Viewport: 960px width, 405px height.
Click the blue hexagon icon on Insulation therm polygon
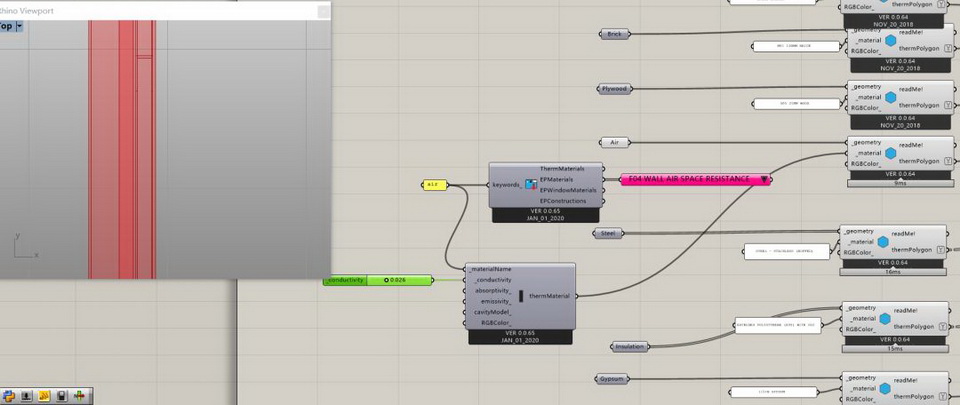[x=885, y=320]
